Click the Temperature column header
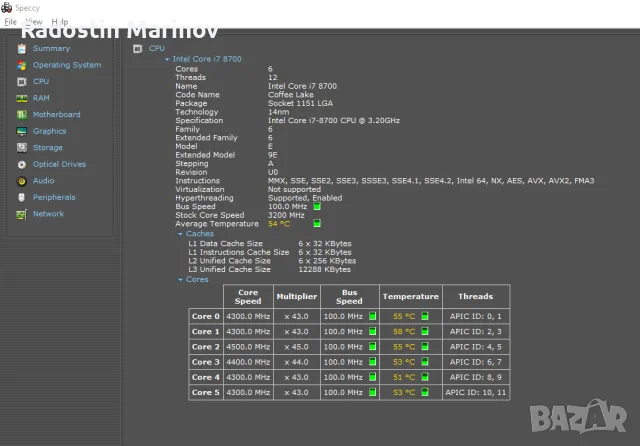 tap(411, 297)
